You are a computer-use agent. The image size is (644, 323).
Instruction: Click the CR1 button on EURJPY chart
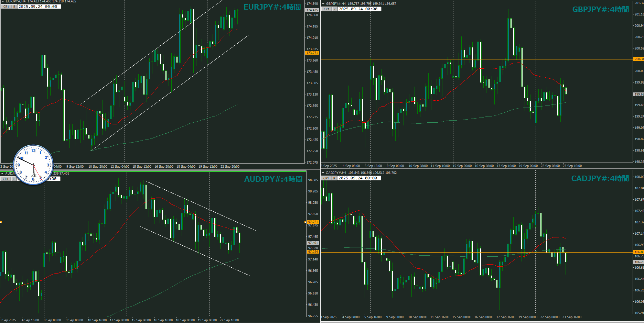coord(6,7)
